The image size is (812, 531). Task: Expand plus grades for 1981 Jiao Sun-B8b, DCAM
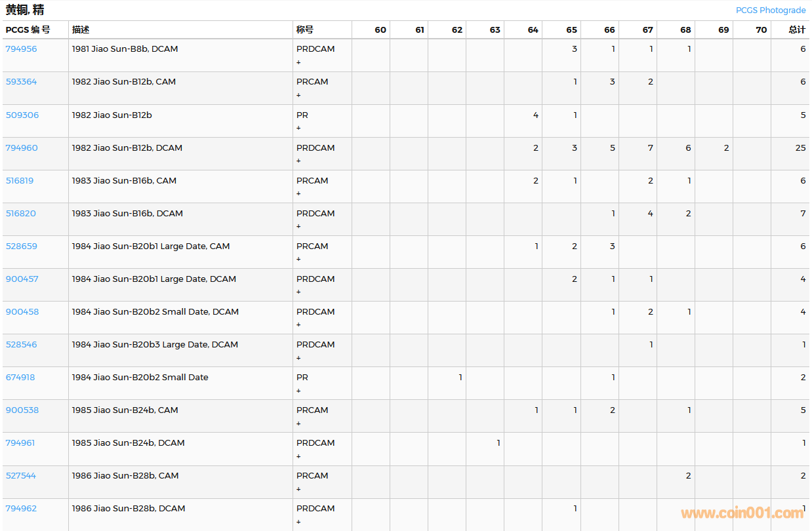pyautogui.click(x=298, y=62)
